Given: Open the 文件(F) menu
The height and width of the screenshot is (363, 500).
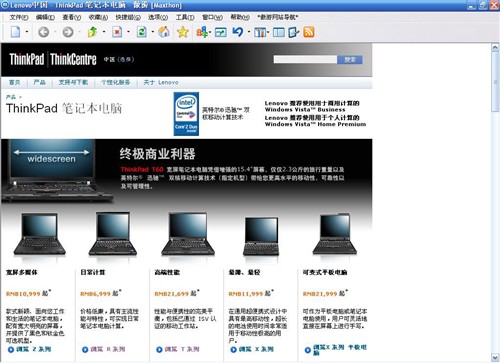Looking at the screenshot, I should coord(19,17).
